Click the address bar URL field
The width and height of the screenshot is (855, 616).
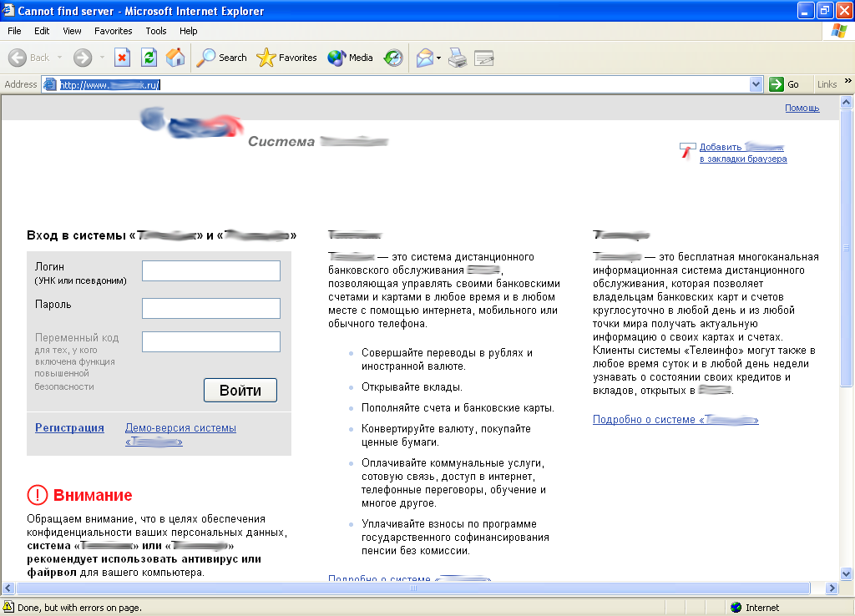point(403,84)
